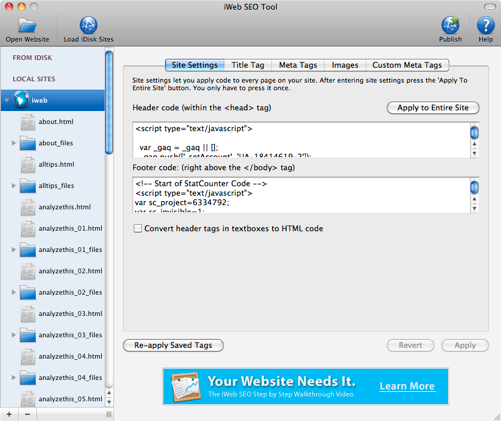Click sidebar scrollbar down arrow
The image size is (501, 421).
tap(109, 402)
